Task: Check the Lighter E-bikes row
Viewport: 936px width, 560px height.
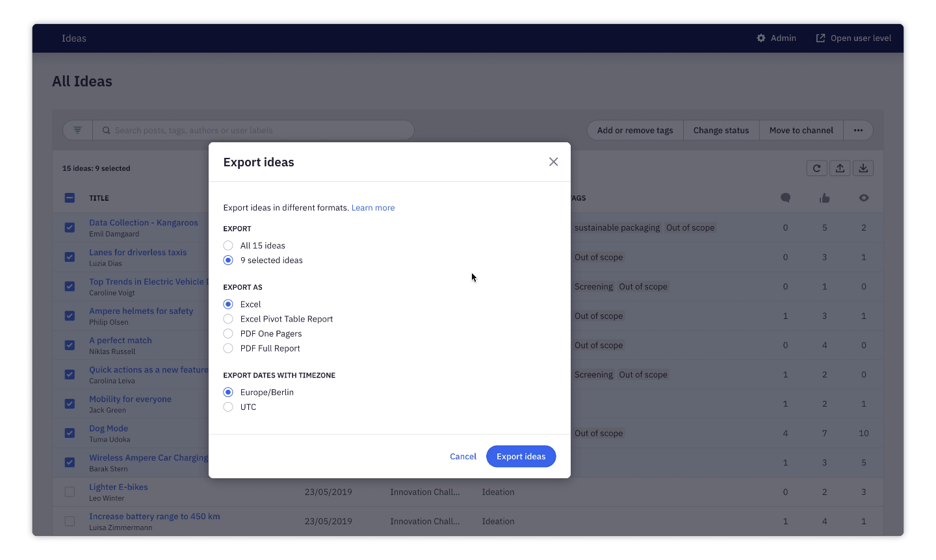Action: click(70, 492)
